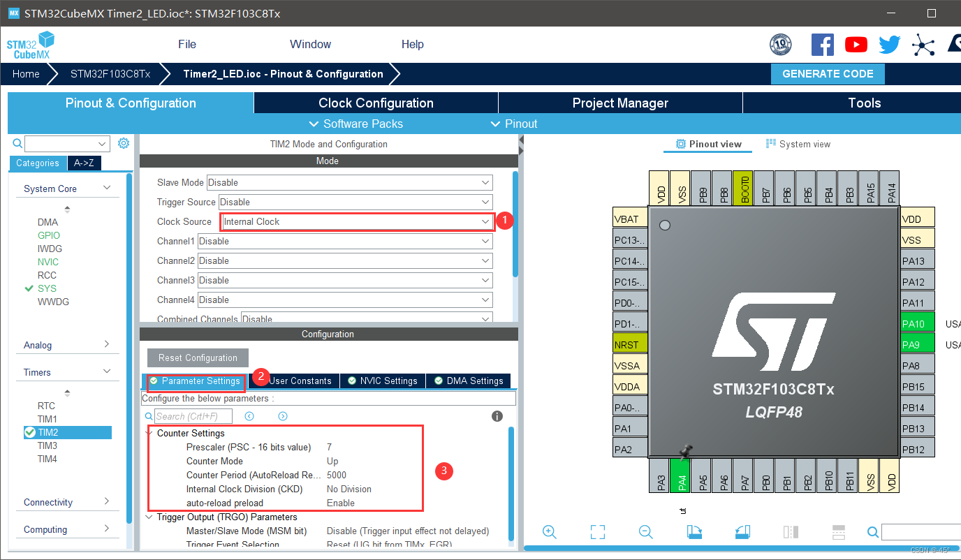Switch to Project Manager tab
961x560 pixels.
click(620, 103)
